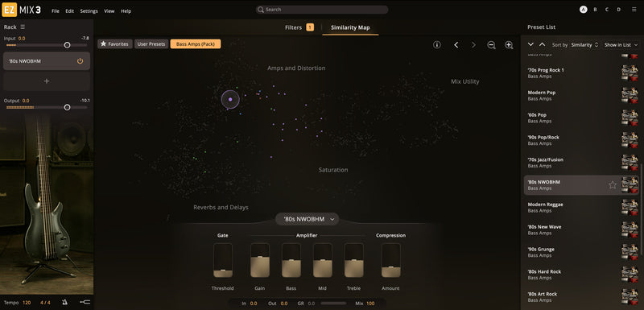644x310 pixels.
Task: Select the '70s Jazz/Fusion preset
Action: click(x=580, y=163)
